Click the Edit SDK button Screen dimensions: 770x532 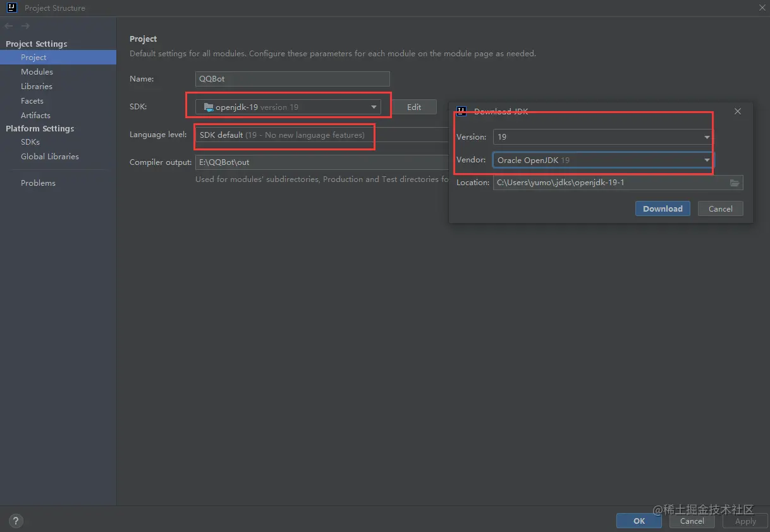coord(414,107)
